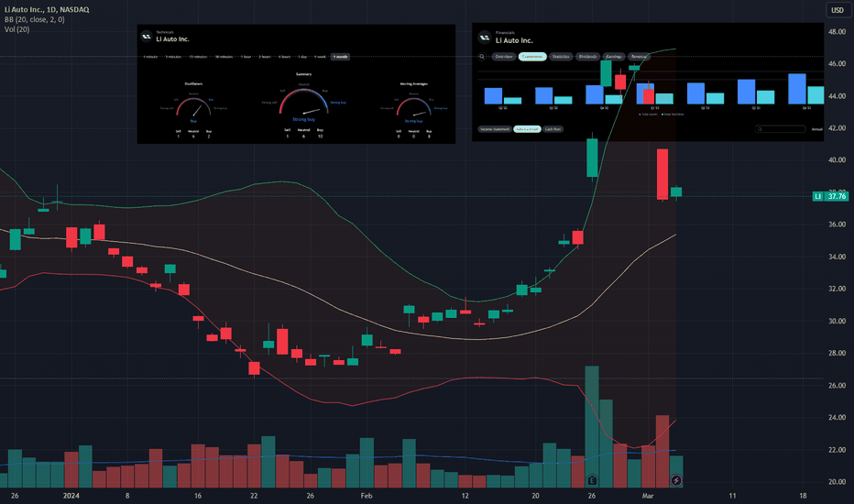This screenshot has height=504, width=854.
Task: Click the Li Auto logo in Technicals panel
Action: pos(146,37)
